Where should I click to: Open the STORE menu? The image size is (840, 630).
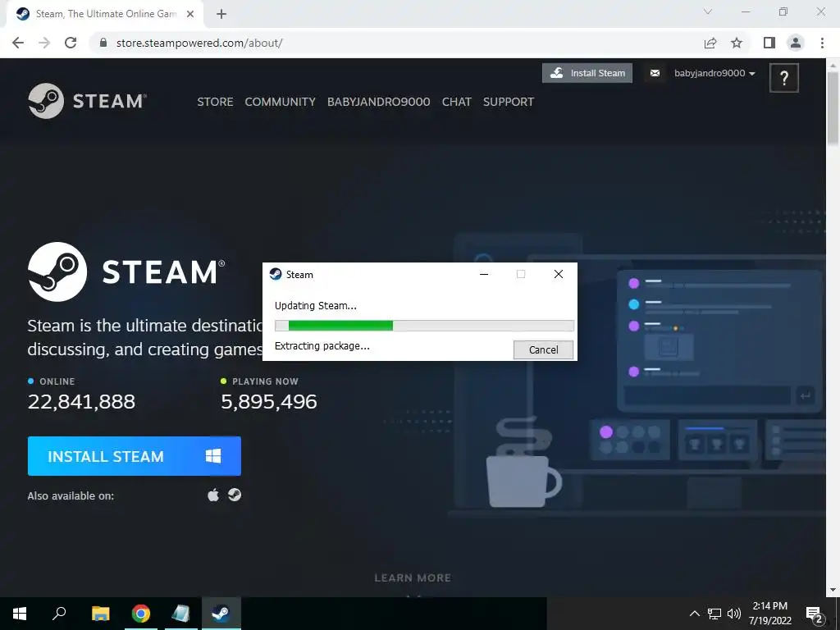(215, 102)
